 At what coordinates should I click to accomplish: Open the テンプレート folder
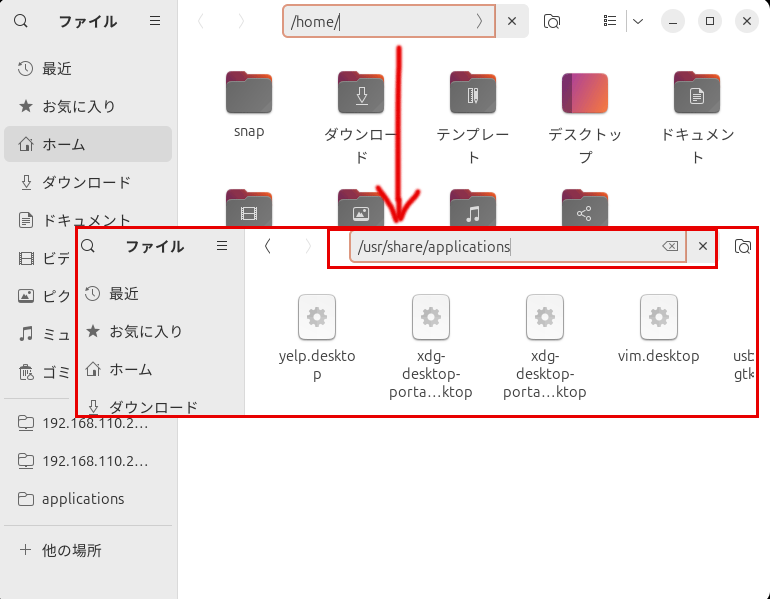click(473, 94)
